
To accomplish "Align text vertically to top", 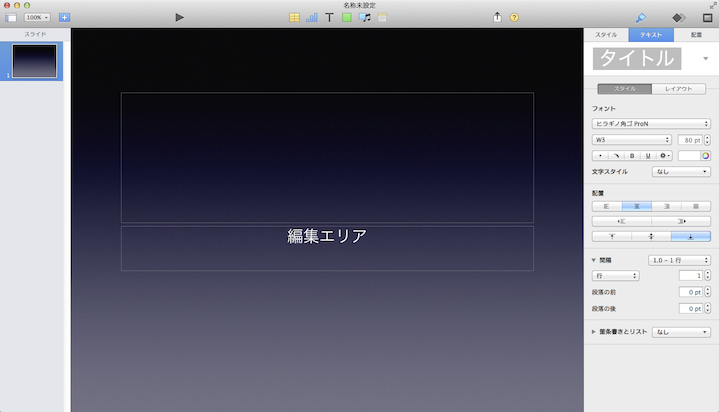I will tap(612, 236).
